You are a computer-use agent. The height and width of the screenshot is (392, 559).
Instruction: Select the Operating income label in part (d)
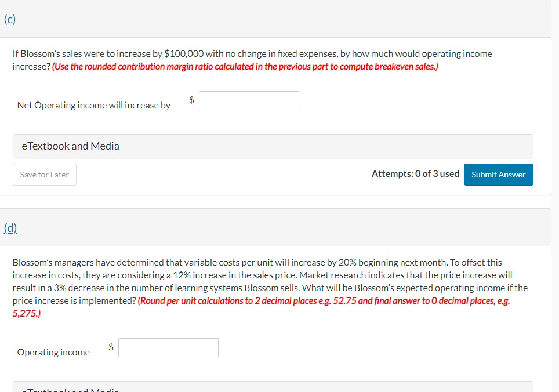click(53, 352)
